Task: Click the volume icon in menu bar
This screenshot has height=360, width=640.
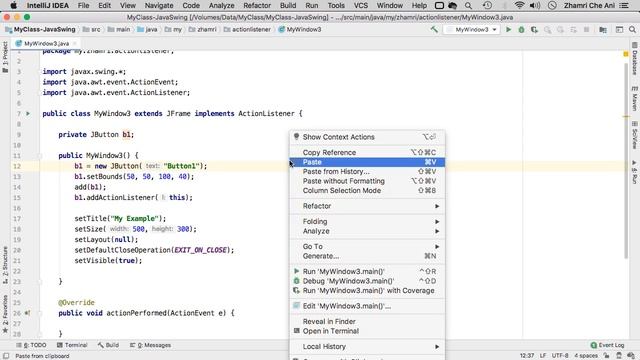Action: click(535, 6)
